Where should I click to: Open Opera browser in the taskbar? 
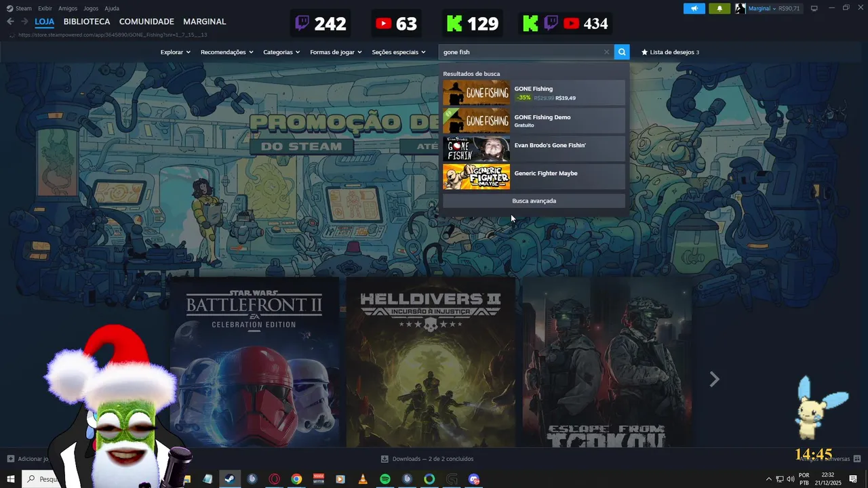275,479
